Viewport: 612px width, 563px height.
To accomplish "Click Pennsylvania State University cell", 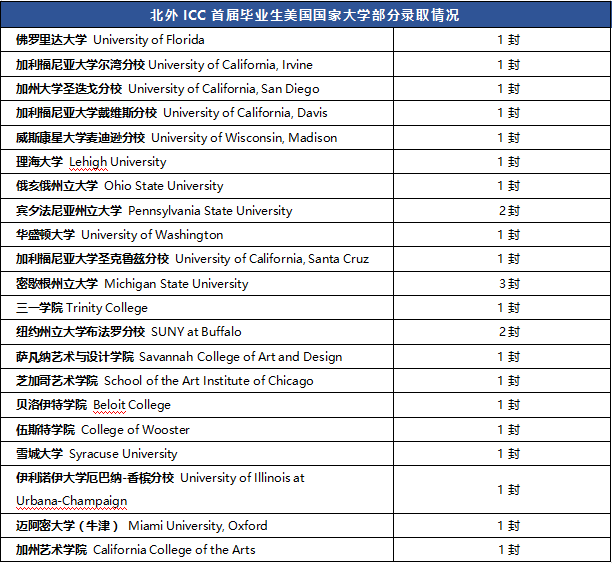I will [x=197, y=210].
